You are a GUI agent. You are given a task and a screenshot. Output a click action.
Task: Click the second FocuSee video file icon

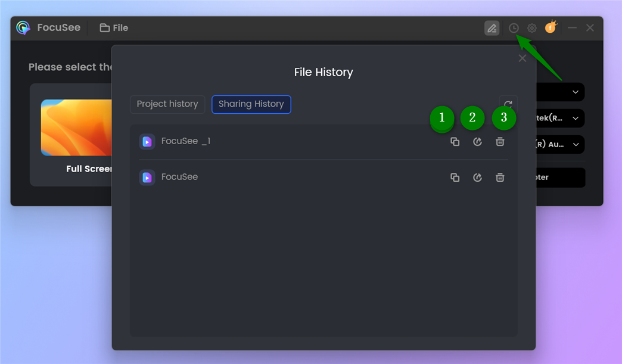pos(147,178)
